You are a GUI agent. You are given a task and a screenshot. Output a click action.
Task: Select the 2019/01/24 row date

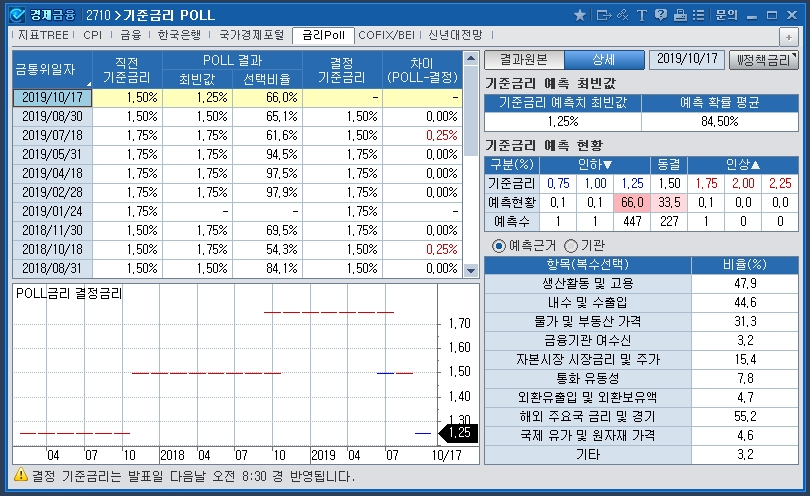[x=52, y=212]
